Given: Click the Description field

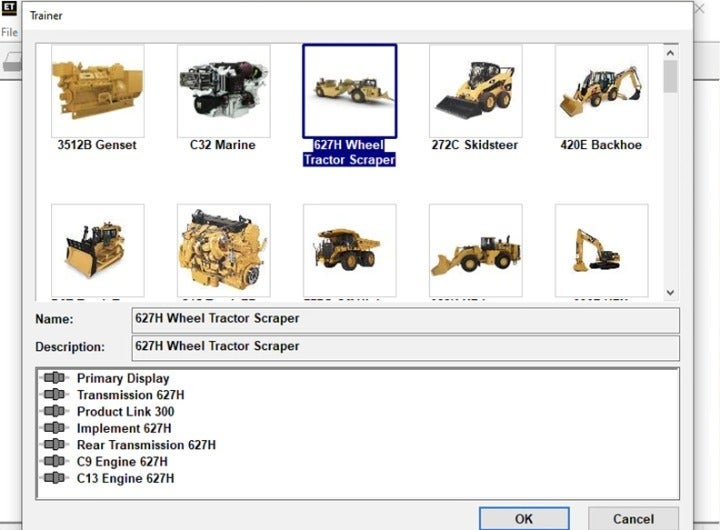Looking at the screenshot, I should (x=405, y=348).
